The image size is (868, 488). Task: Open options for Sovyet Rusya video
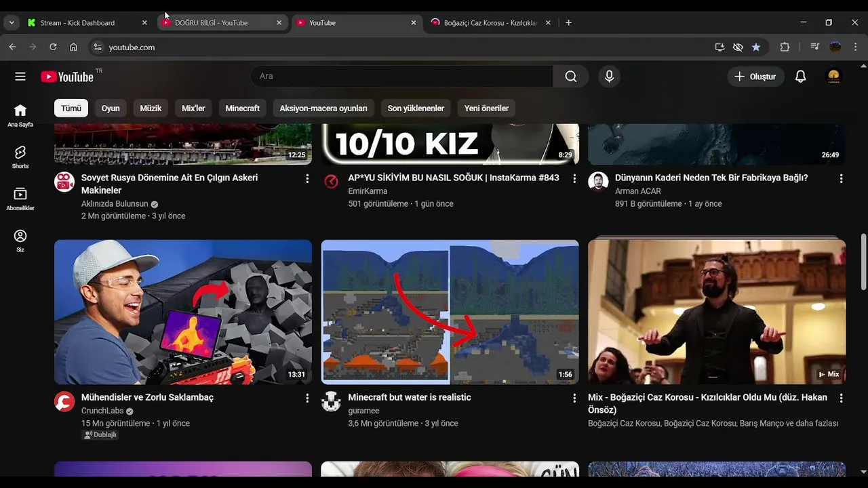tap(307, 178)
